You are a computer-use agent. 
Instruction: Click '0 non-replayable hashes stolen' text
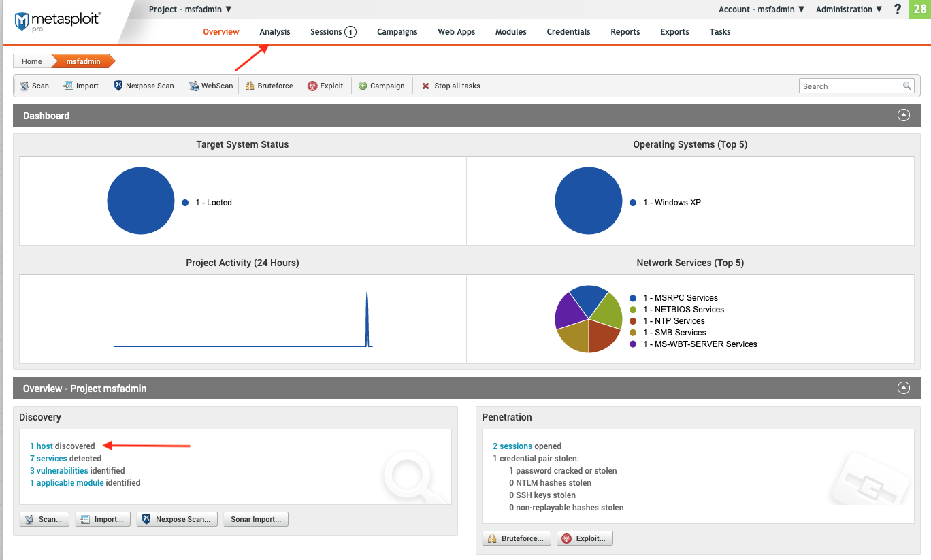566,508
